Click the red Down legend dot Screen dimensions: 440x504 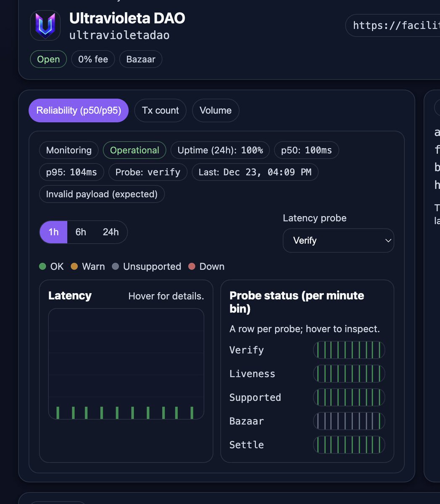coord(192,266)
